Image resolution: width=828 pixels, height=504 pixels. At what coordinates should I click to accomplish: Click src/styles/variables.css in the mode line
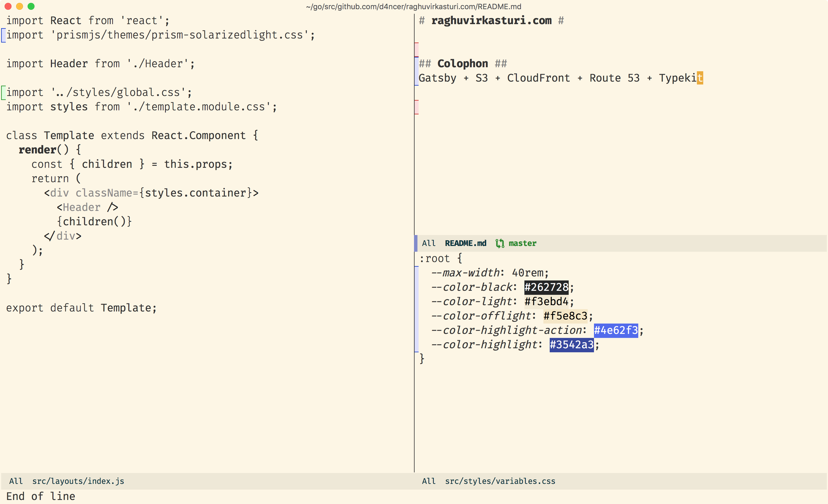click(500, 481)
